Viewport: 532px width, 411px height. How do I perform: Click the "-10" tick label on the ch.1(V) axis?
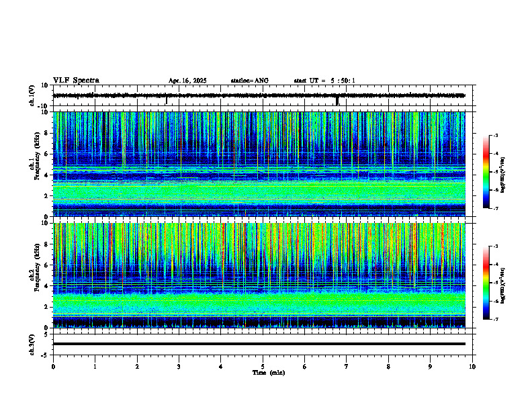pyautogui.click(x=44, y=106)
